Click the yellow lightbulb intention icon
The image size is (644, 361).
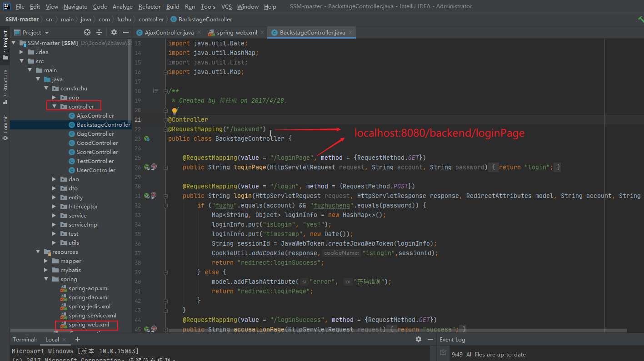175,110
